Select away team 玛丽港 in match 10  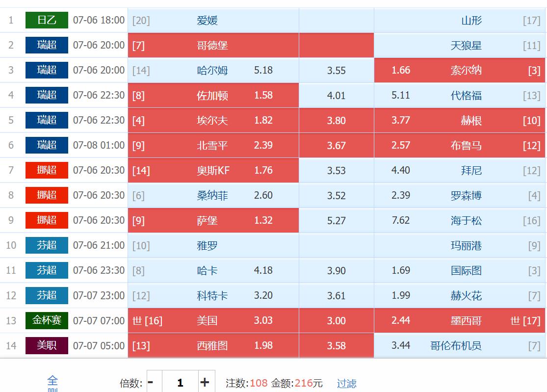pos(460,245)
